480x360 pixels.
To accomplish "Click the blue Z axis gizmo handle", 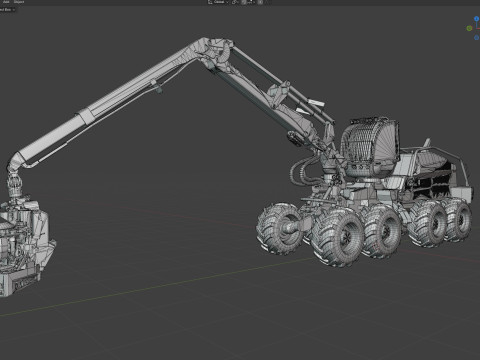I will pos(477,19).
